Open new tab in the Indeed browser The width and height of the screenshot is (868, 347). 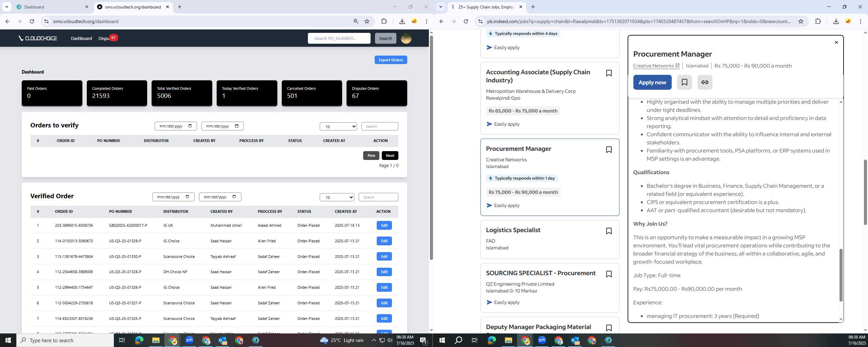click(533, 7)
